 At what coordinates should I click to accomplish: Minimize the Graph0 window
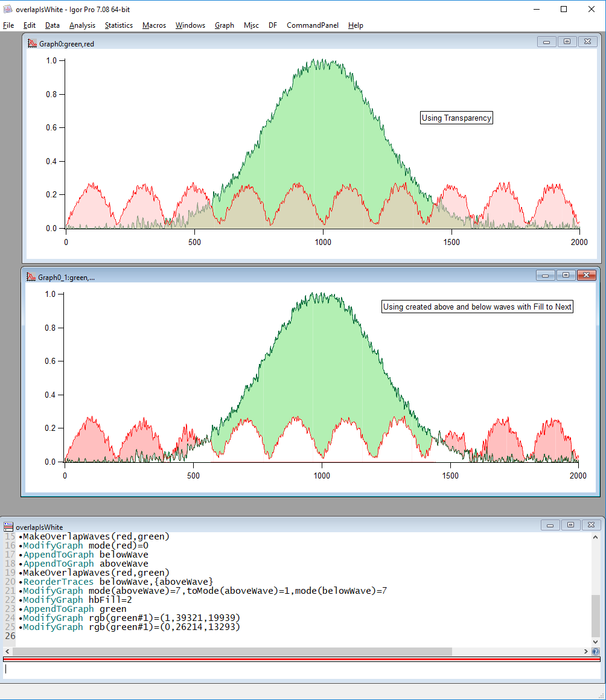pyautogui.click(x=546, y=42)
